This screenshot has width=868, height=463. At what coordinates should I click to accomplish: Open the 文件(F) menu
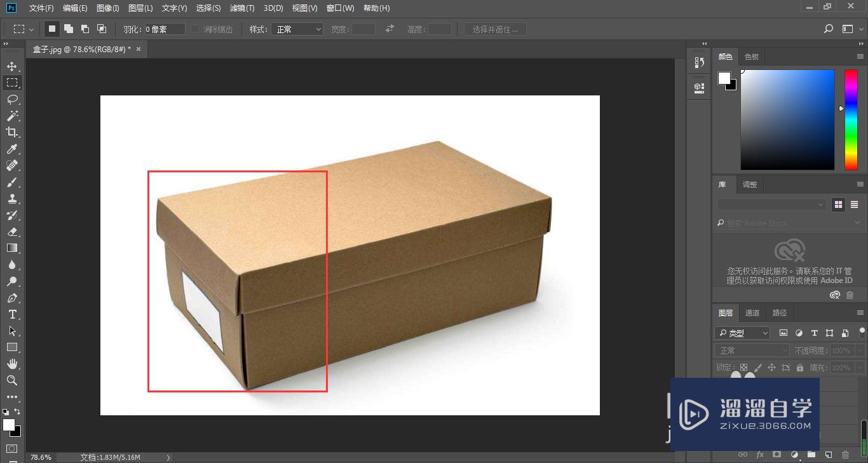tap(41, 8)
